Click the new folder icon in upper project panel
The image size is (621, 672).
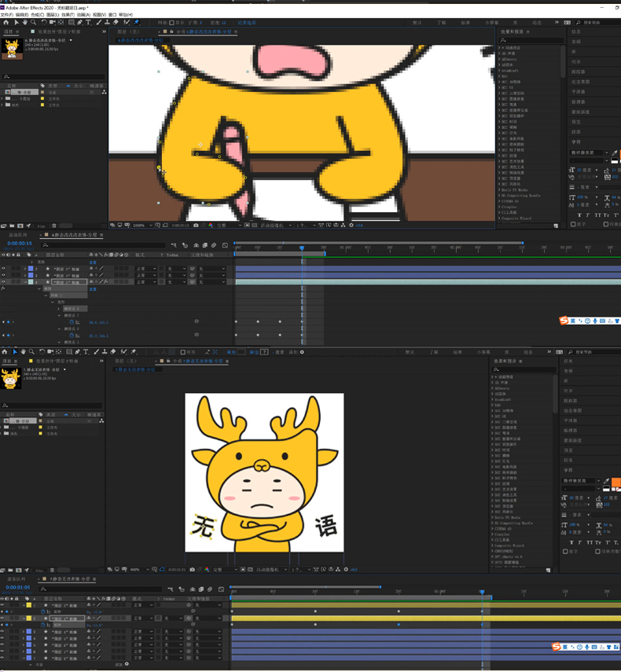click(x=12, y=226)
